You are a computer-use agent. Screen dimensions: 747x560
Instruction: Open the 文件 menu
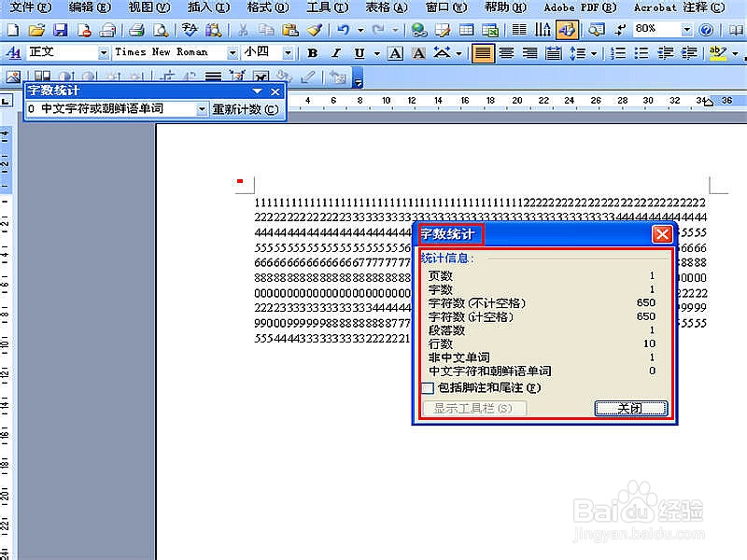pyautogui.click(x=31, y=7)
